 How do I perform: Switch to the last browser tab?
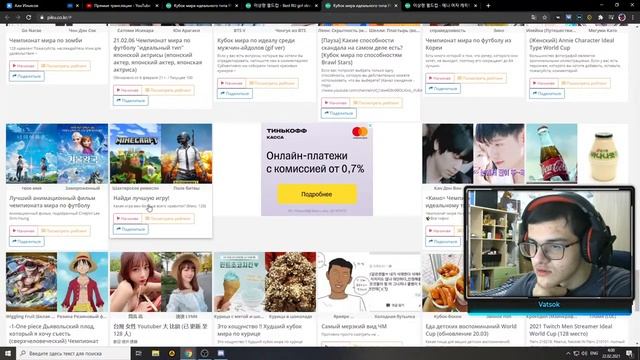(x=441, y=6)
